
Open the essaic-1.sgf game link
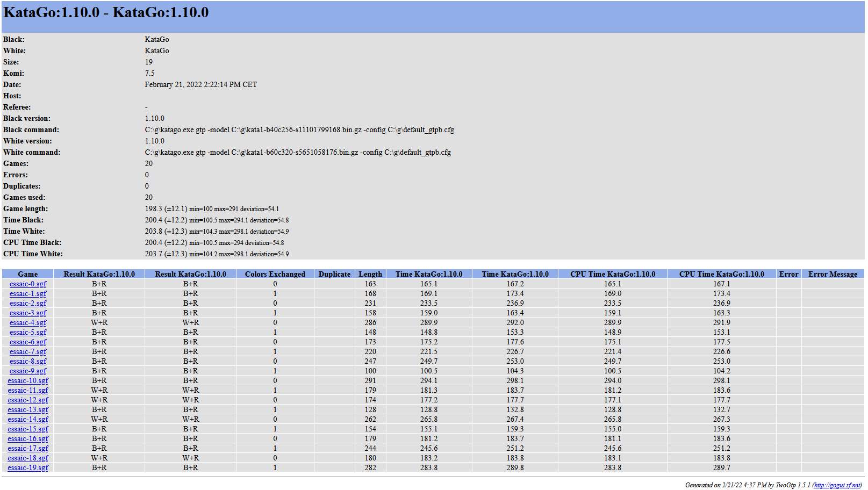(28, 293)
